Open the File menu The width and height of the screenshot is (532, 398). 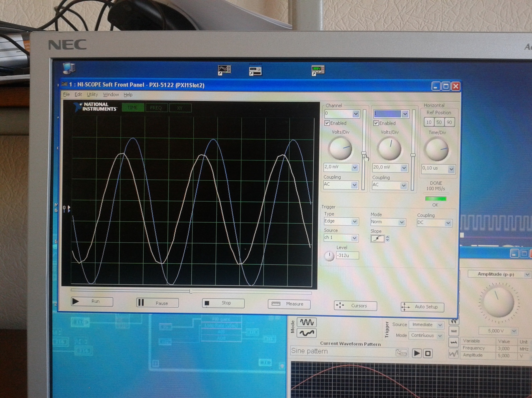point(66,94)
